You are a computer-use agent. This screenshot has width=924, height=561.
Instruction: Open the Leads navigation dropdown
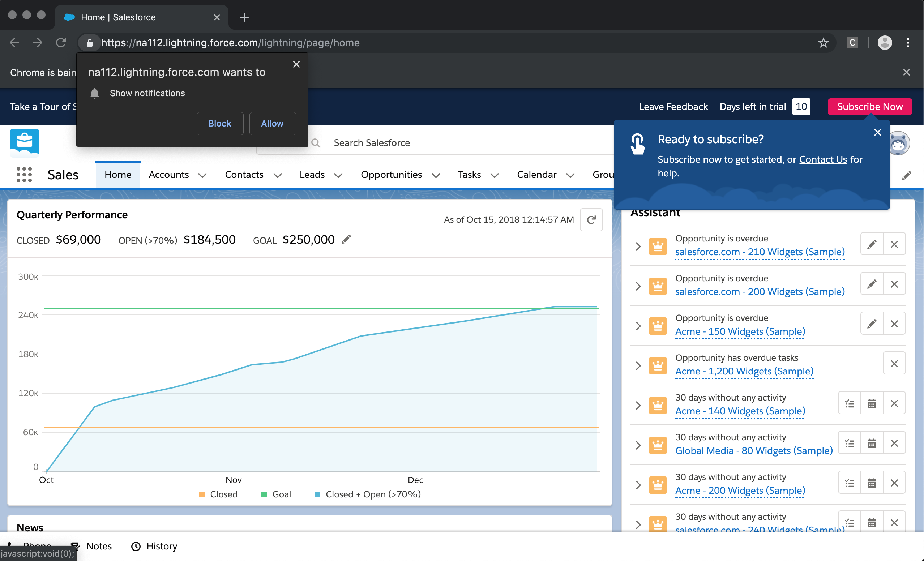pos(338,175)
